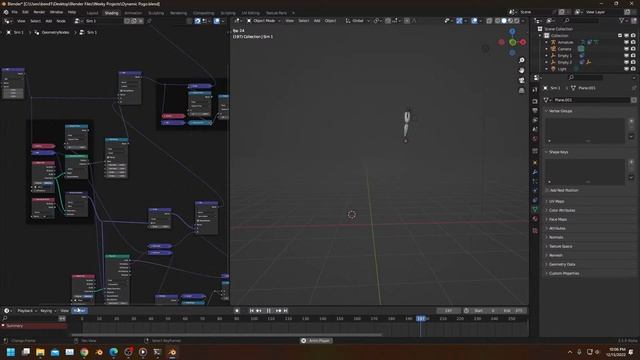
Task: Click the Windows Start button
Action: pos(11,352)
